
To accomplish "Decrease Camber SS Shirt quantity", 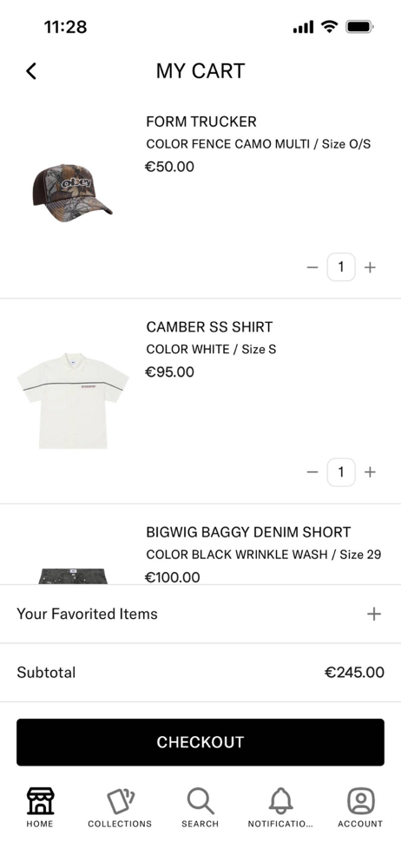I will [x=312, y=472].
